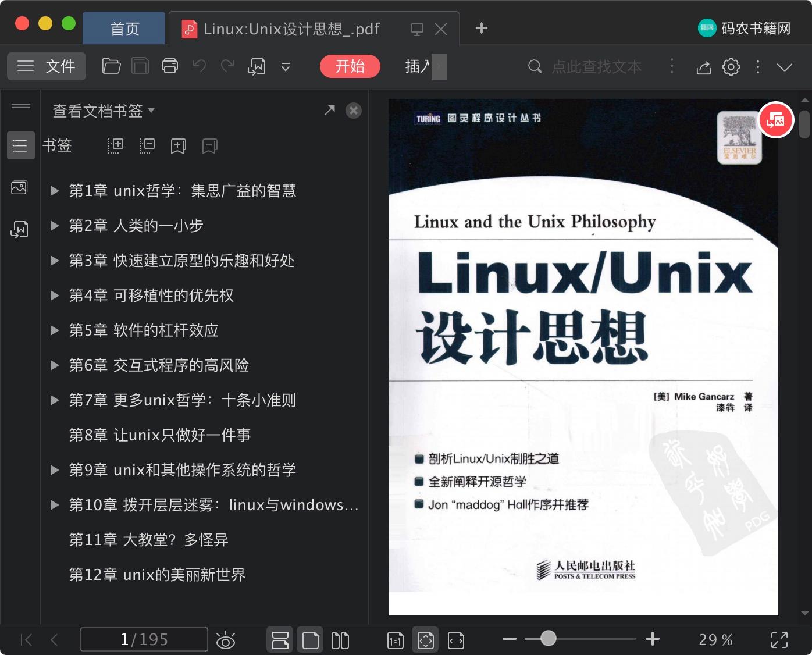812x655 pixels.
Task: Open the thumbnails panel icon in the sidebar
Action: tap(19, 188)
